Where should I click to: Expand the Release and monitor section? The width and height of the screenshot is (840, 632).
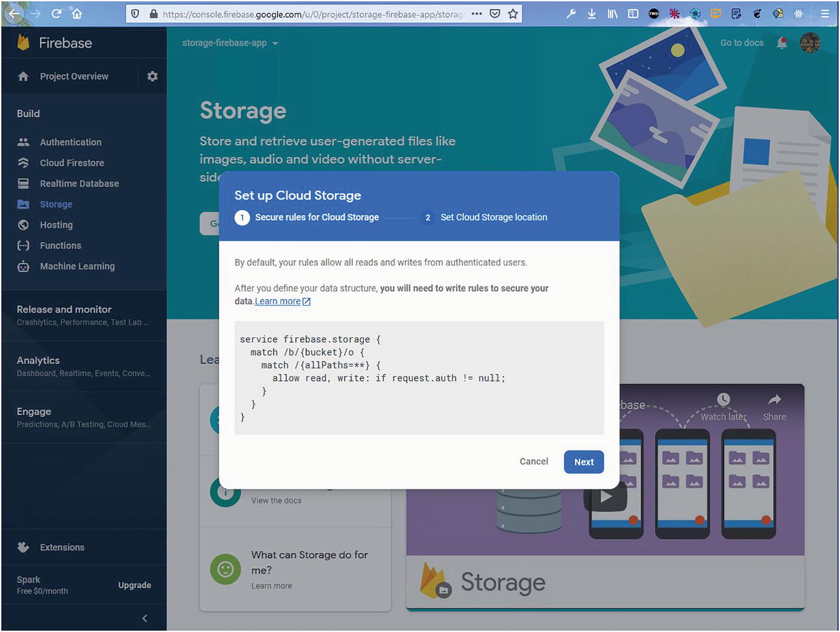click(64, 310)
